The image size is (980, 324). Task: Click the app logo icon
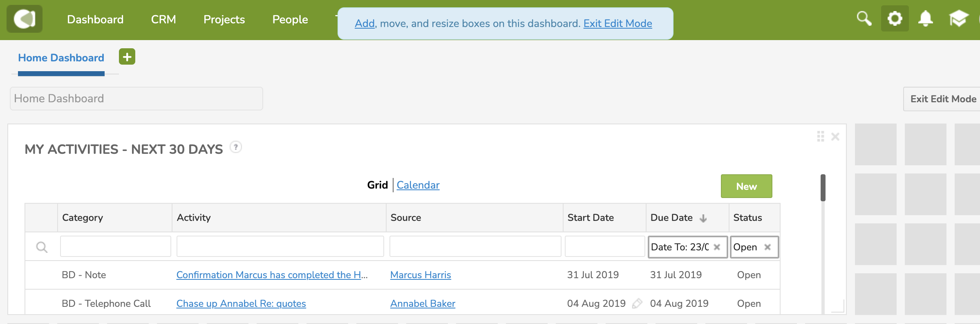point(25,19)
